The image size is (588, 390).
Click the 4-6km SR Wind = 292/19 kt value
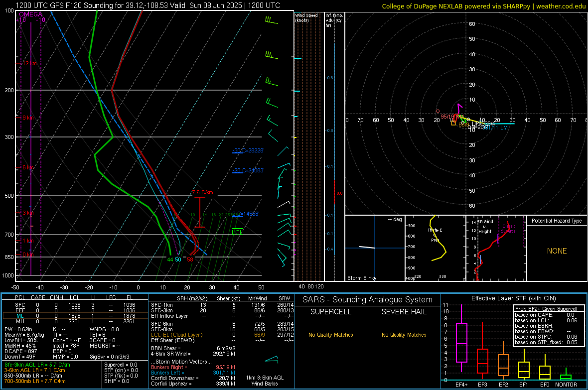[x=193, y=354]
